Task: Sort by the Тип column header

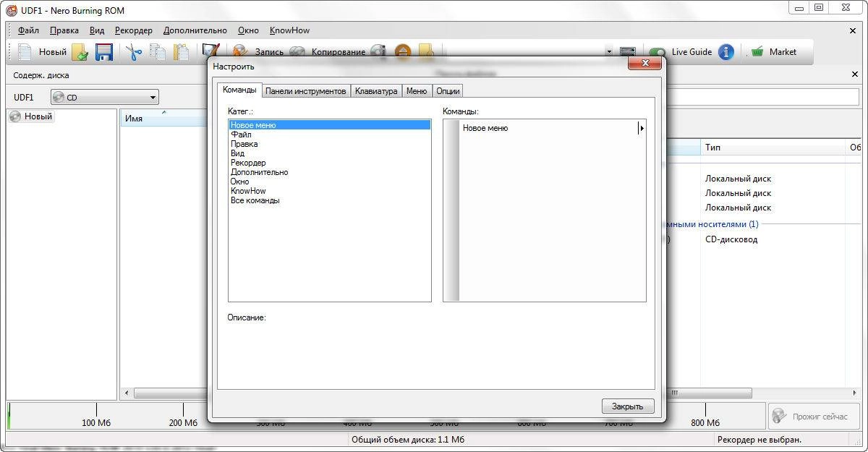Action: click(x=773, y=148)
